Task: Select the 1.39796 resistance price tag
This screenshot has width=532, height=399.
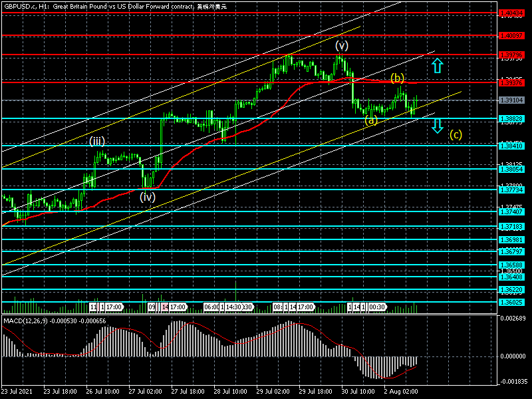Action: (511, 55)
